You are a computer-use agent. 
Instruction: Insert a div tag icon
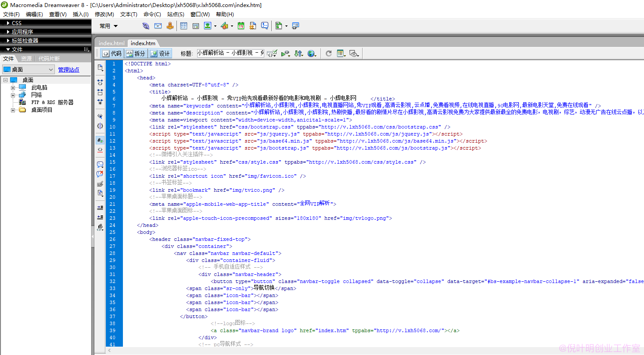pos(196,26)
